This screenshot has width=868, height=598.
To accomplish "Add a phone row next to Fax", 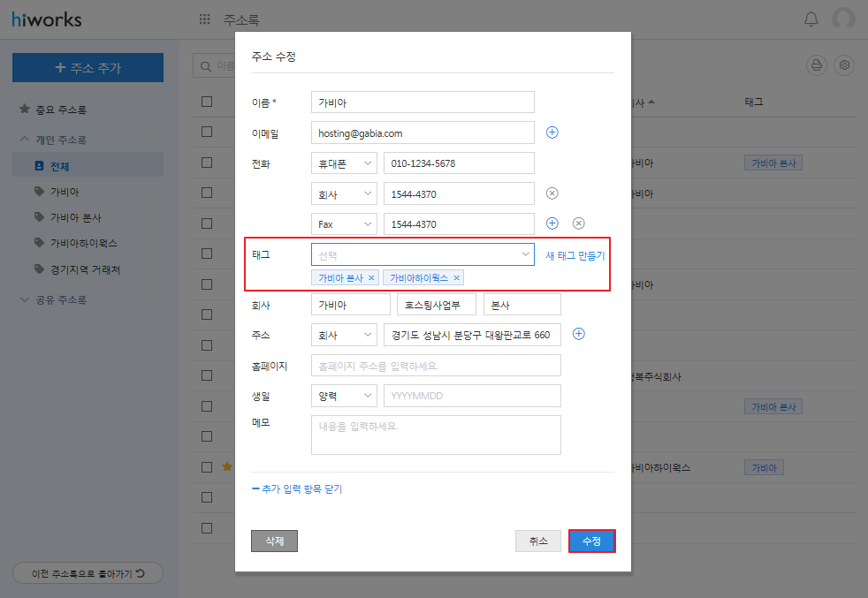I will coord(552,223).
